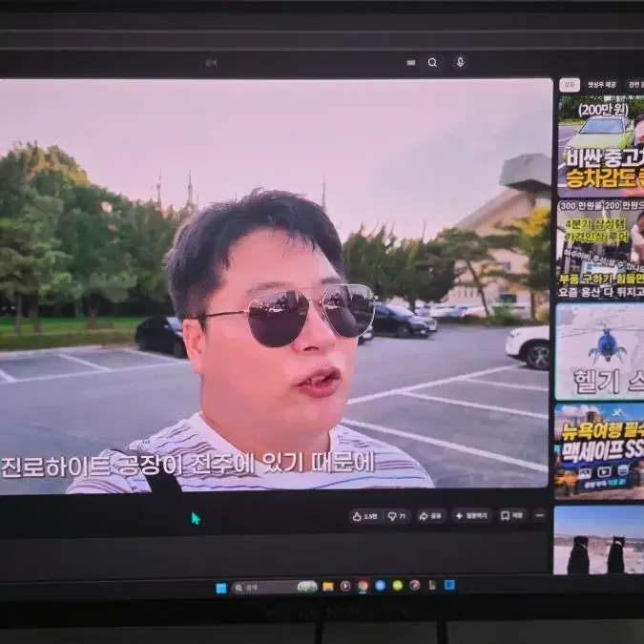Open the Windows Start menu

point(221,588)
